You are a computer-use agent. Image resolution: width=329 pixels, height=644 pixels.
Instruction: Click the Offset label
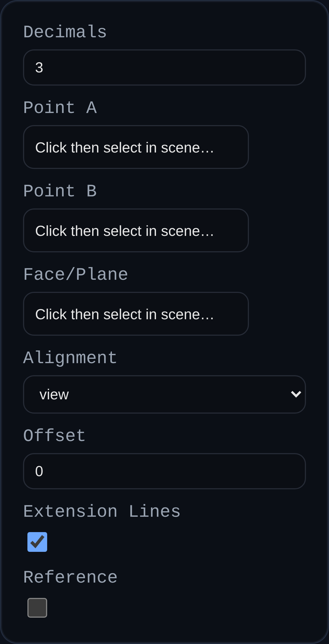[54, 435]
